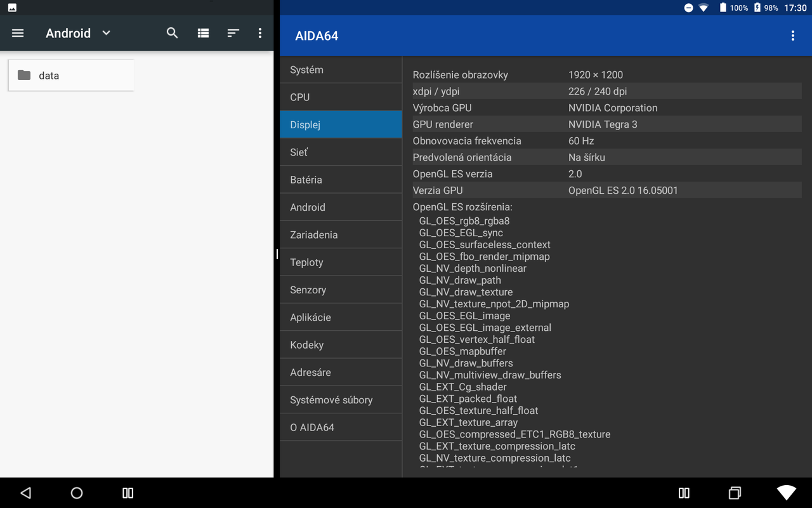The width and height of the screenshot is (812, 508).
Task: Tap the OpenGL ES rozšírenia heading
Action: (x=462, y=207)
